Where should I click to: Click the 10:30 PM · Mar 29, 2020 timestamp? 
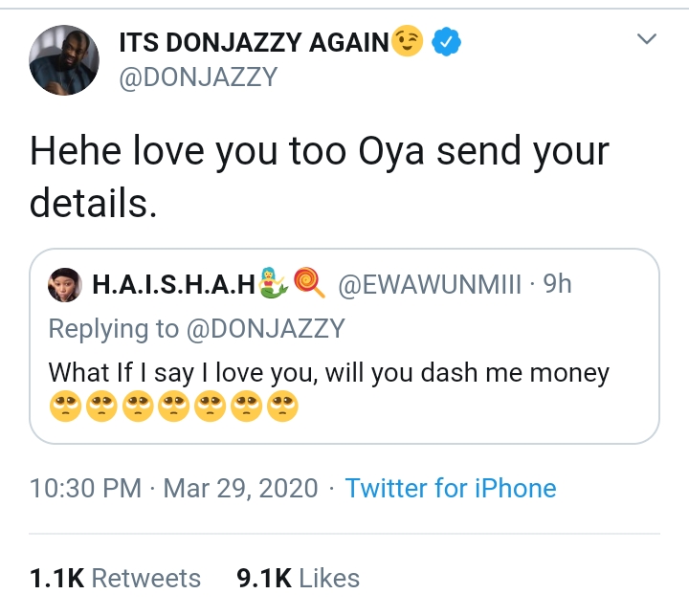(x=173, y=488)
